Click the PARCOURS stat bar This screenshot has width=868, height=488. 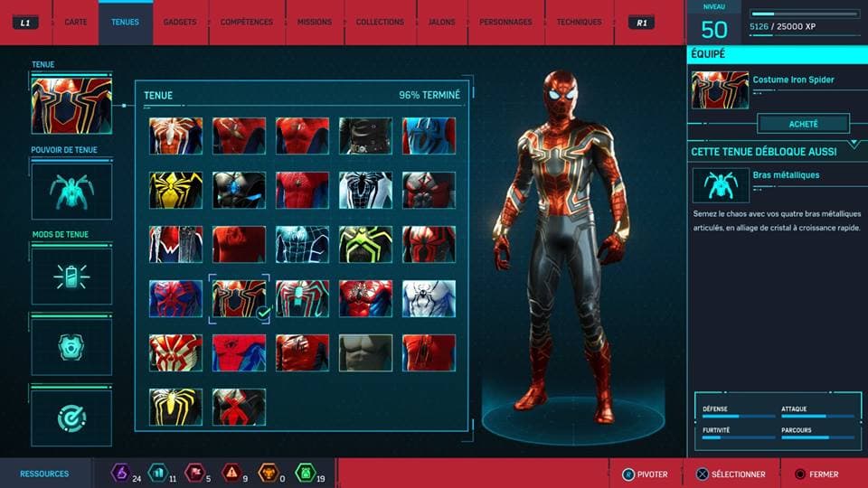pyautogui.click(x=817, y=437)
